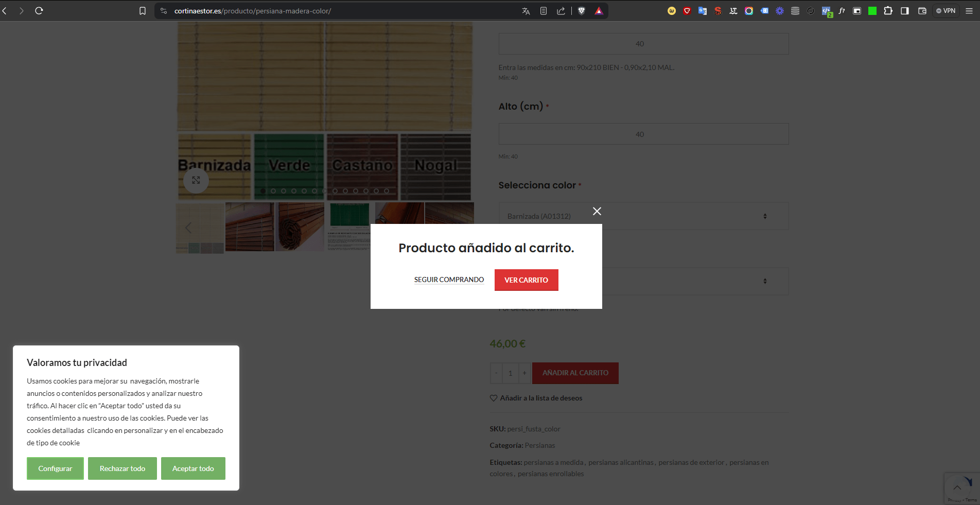Screen dimensions: 980x505
Task: Click the width input field showing 40
Action: click(643, 44)
